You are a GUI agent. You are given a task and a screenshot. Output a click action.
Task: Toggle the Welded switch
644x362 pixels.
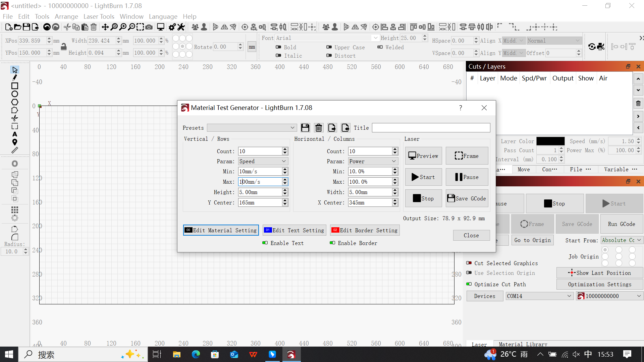[x=380, y=47]
